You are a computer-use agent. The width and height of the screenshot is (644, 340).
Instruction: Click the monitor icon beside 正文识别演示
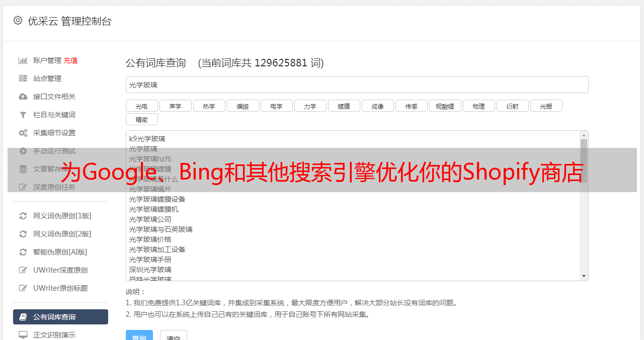pos(23,334)
